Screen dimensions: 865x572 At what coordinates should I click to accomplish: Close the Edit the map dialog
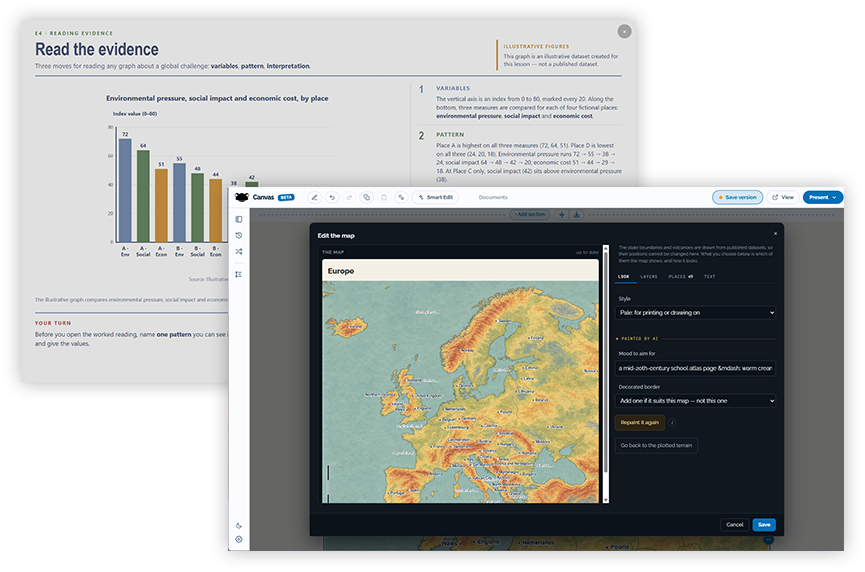coord(775,234)
